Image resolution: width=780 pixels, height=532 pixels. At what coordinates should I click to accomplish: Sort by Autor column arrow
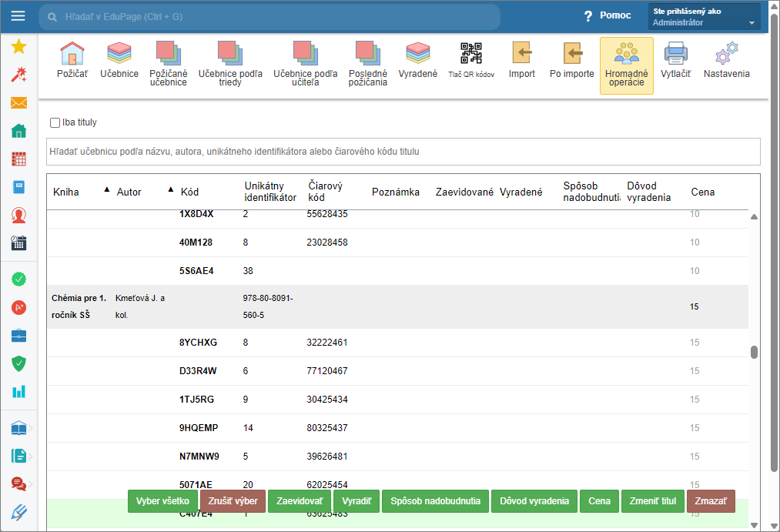[x=170, y=189]
